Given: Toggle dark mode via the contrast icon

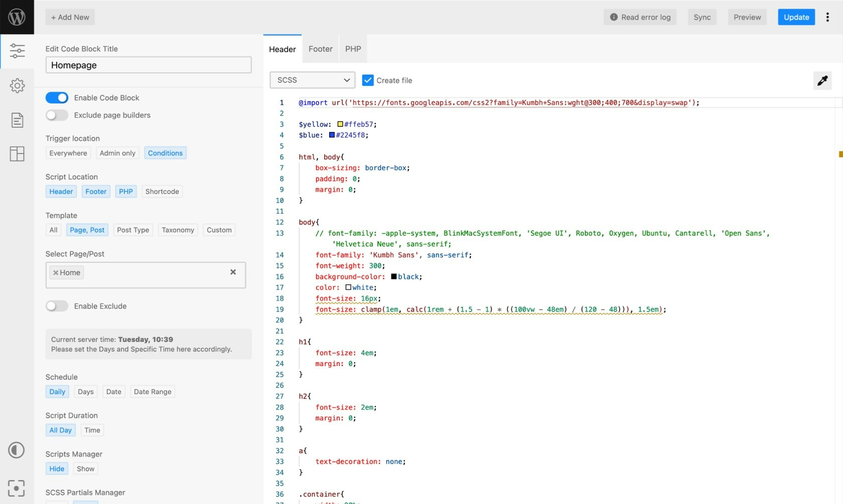Looking at the screenshot, I should pos(17,450).
